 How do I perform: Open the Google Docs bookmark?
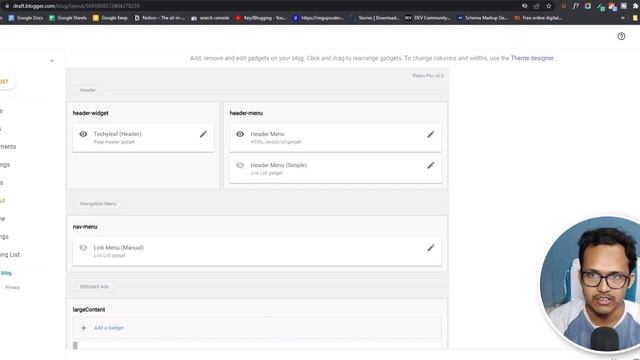coord(26,18)
